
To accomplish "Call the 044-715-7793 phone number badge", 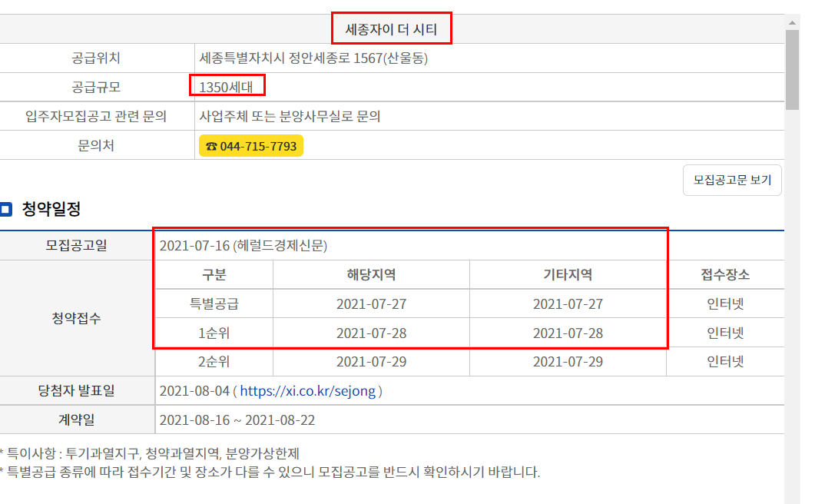I will pyautogui.click(x=251, y=146).
